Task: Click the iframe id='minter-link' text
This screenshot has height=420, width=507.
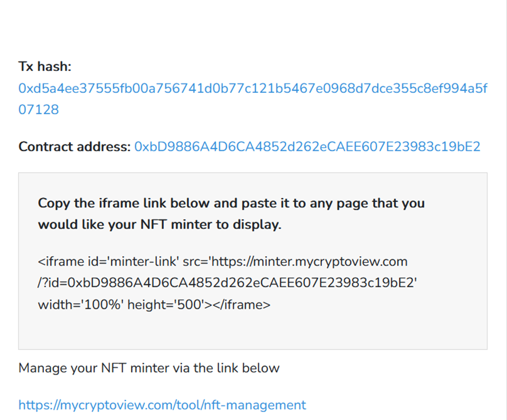Action: point(108,261)
